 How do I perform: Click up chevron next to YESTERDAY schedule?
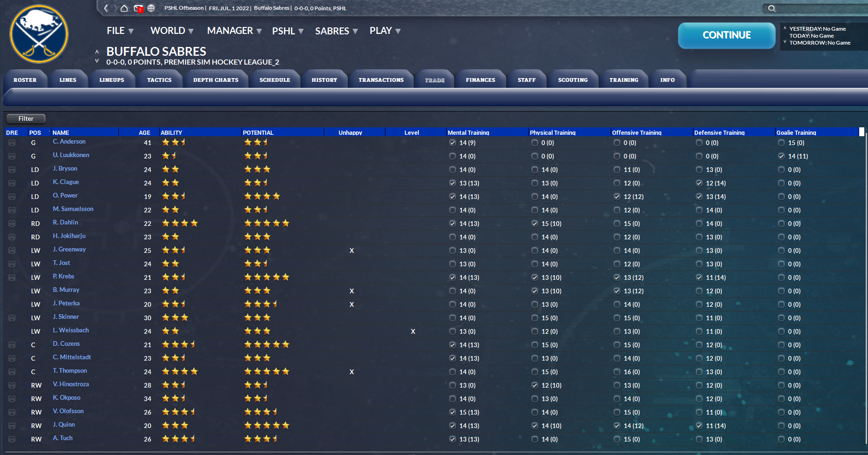pyautogui.click(x=785, y=28)
